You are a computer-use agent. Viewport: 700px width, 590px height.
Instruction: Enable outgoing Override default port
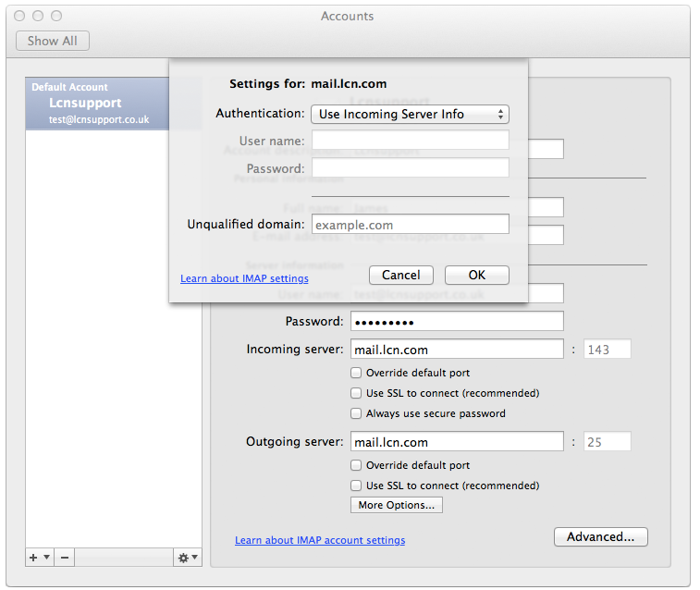coord(356,465)
